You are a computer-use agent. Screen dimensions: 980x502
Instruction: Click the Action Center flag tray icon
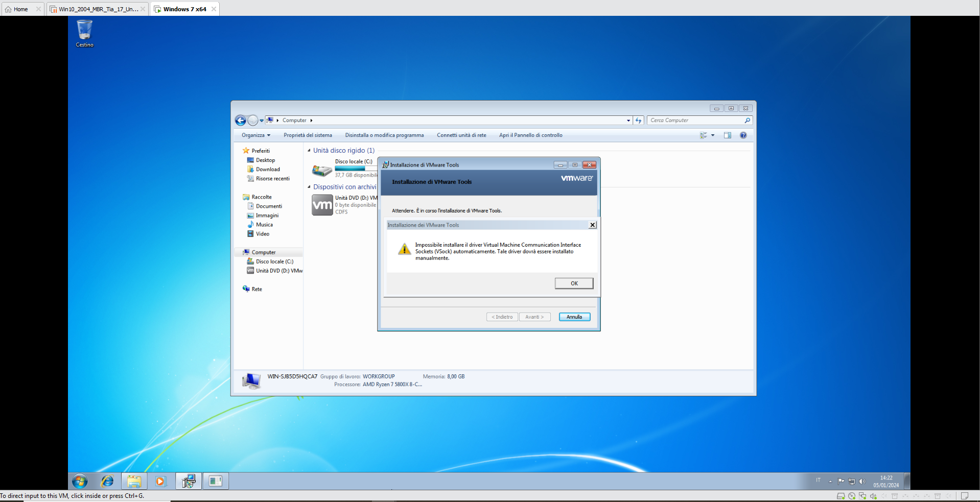[x=841, y=481]
